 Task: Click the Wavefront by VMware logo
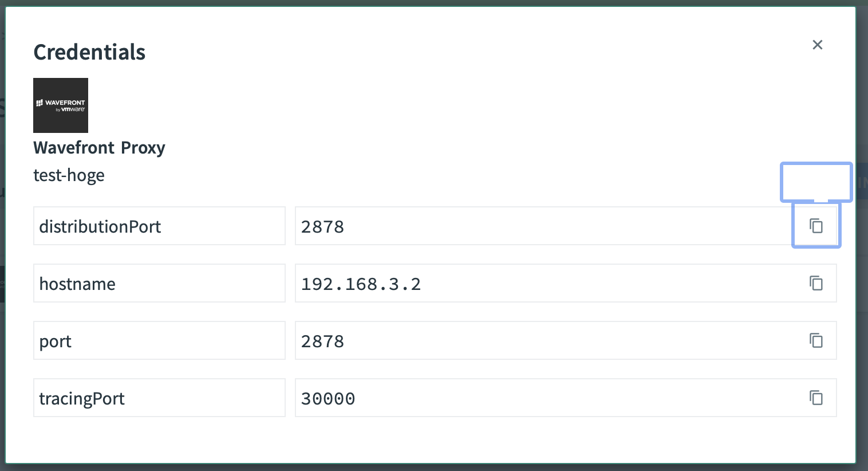(x=61, y=105)
